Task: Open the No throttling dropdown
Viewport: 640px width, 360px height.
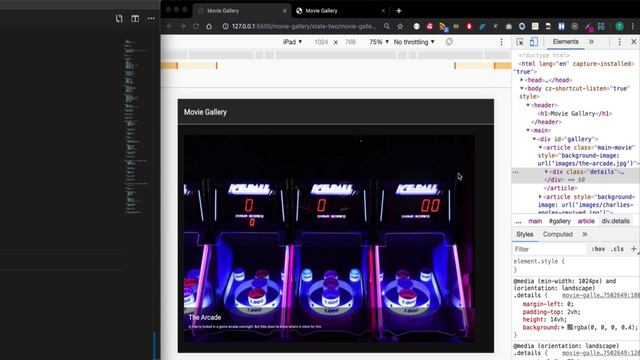Action: [414, 42]
